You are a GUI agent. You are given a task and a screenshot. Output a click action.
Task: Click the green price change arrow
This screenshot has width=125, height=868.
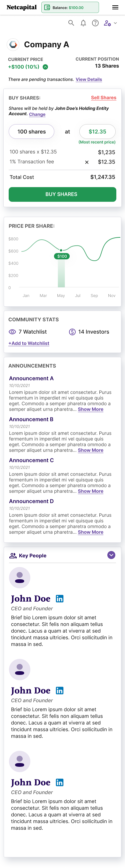point(45,67)
